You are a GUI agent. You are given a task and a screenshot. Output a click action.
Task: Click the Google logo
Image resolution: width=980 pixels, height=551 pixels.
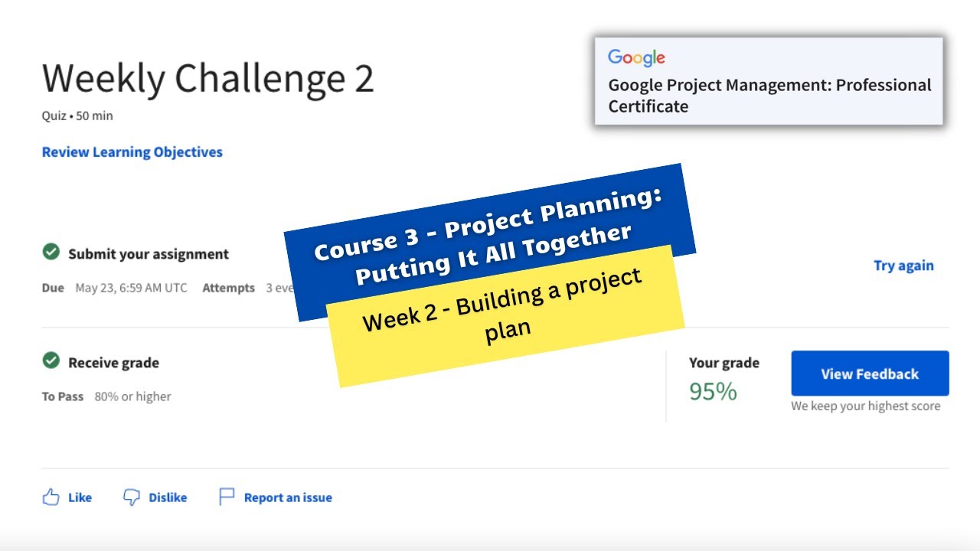coord(636,58)
